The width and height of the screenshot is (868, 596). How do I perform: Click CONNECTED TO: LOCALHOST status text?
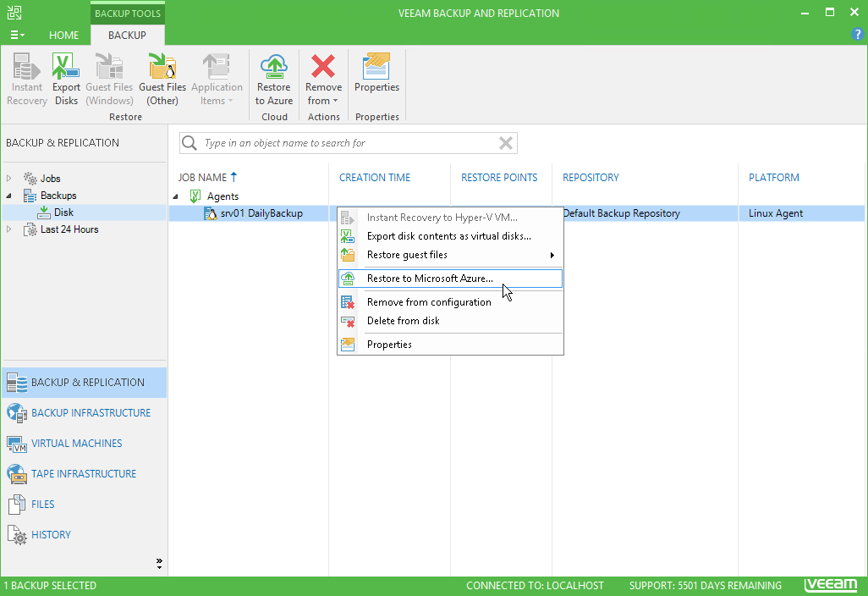(x=535, y=586)
